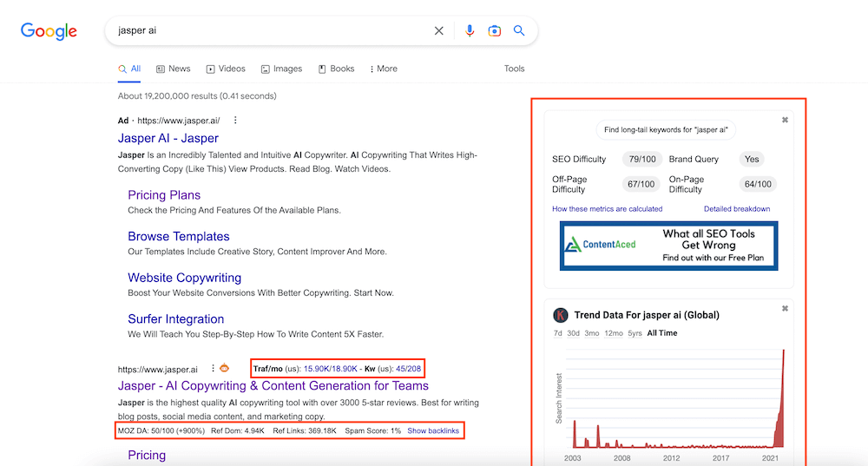Click the https://www.jasper.ai result URL
868x466 pixels.
coord(158,369)
